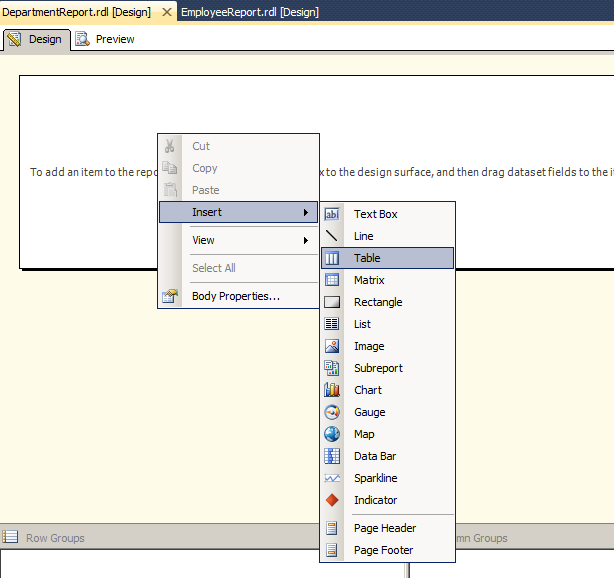Select Map menu label
The image size is (614, 578).
[x=364, y=434]
